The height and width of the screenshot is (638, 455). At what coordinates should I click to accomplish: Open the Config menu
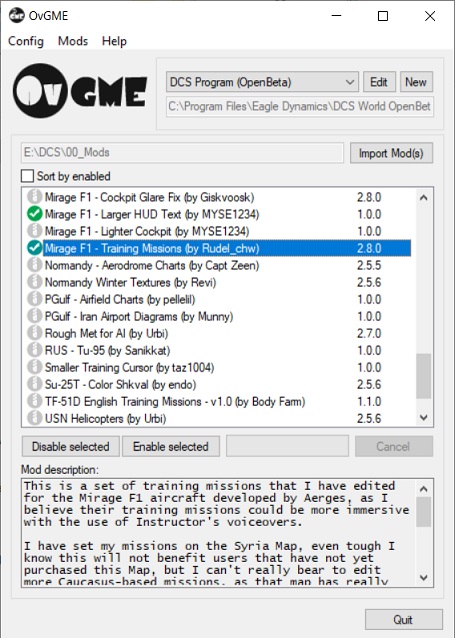26,41
